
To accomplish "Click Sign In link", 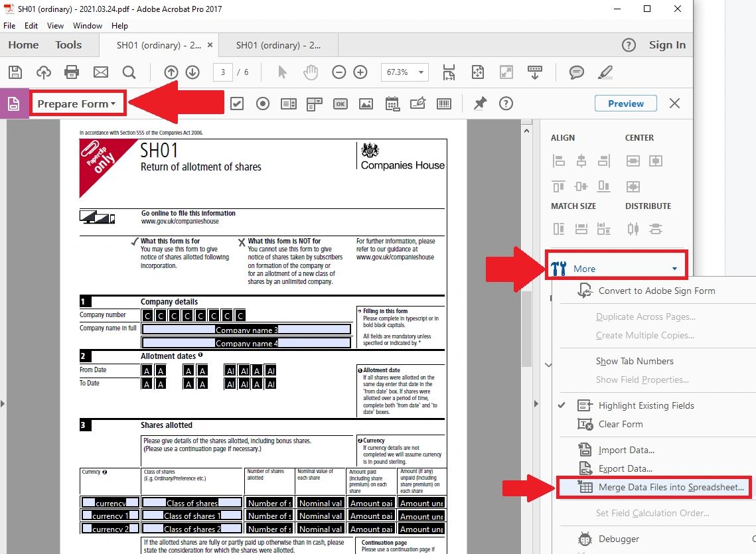I will 667,45.
